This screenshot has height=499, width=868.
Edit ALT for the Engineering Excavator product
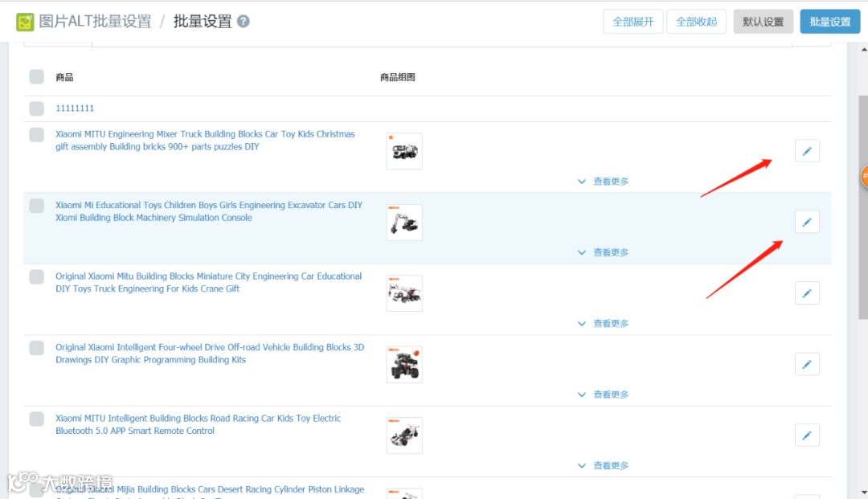pos(807,222)
